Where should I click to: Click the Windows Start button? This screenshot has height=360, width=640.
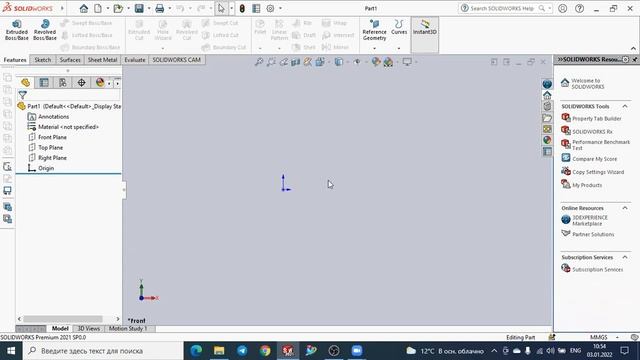pyautogui.click(x=11, y=351)
